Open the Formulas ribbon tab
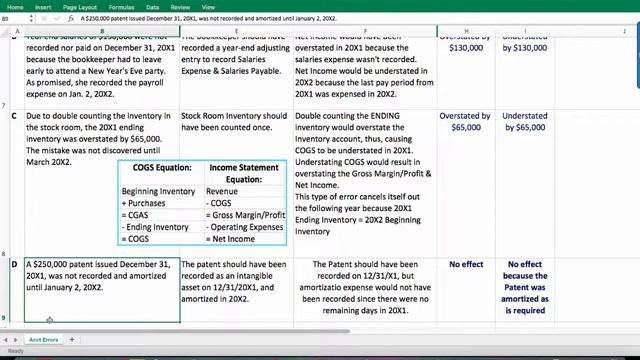The height and width of the screenshot is (360, 640). (121, 7)
